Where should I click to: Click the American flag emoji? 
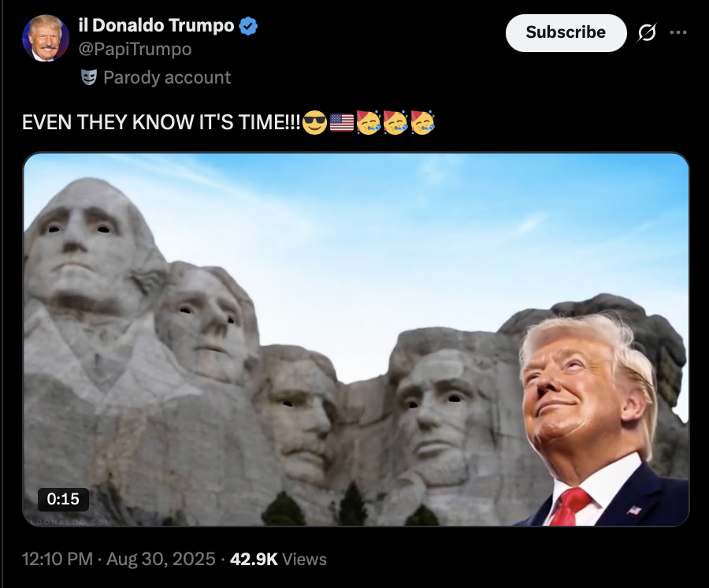342,123
